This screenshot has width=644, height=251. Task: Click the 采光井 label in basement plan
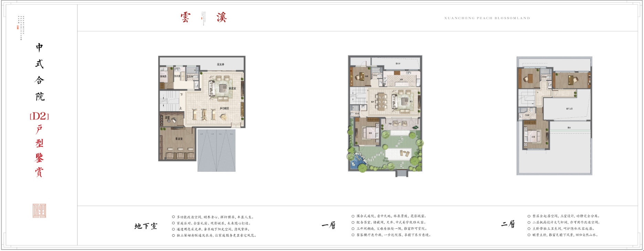click(x=221, y=64)
